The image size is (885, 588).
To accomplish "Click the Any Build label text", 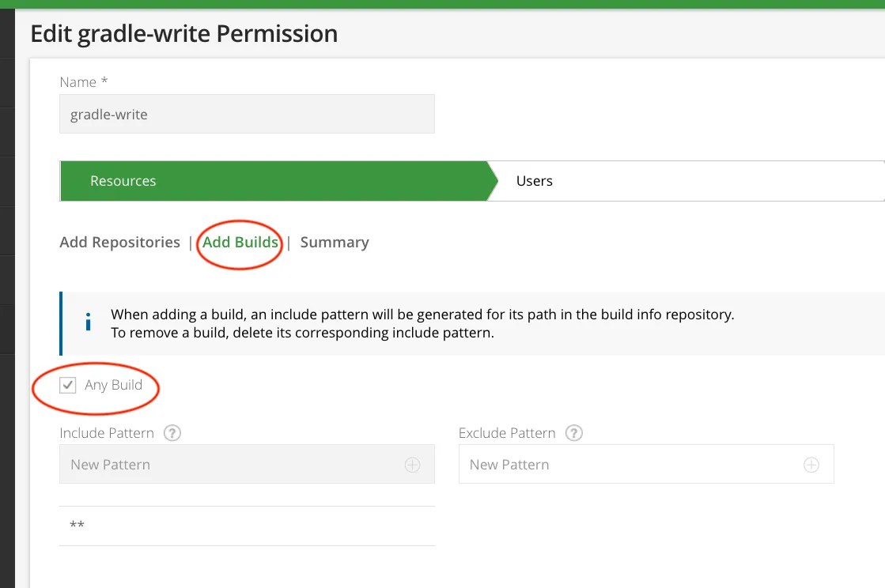I will pos(114,386).
